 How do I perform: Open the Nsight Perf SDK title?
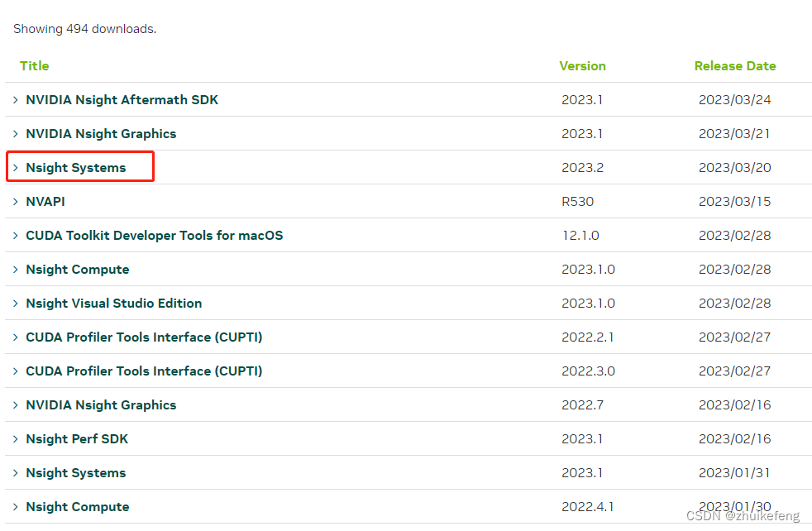tap(77, 439)
